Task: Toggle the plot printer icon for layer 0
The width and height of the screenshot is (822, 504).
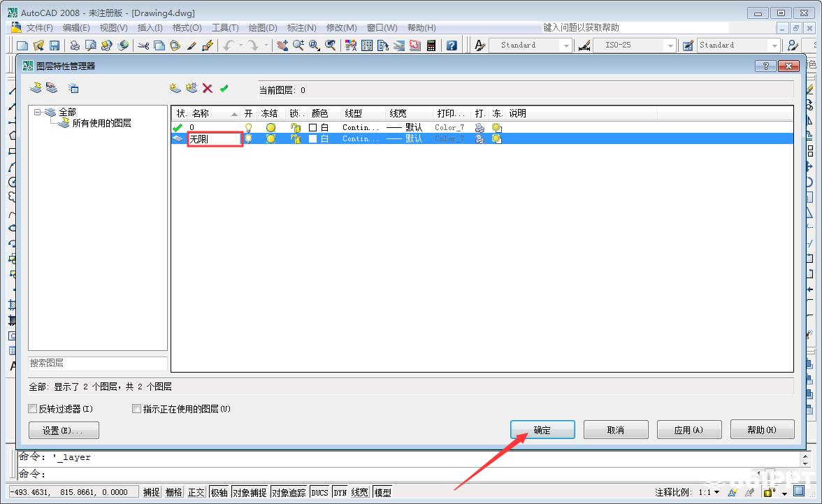Action: click(480, 127)
